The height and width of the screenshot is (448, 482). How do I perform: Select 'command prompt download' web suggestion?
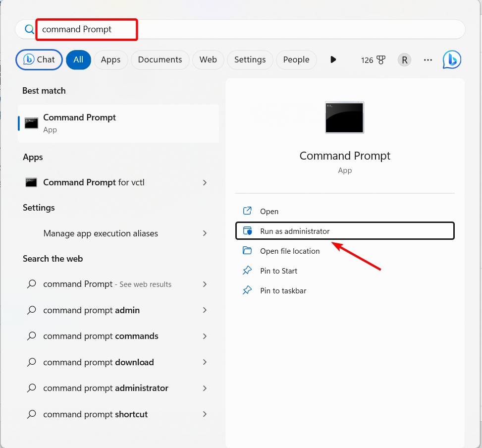(x=118, y=362)
